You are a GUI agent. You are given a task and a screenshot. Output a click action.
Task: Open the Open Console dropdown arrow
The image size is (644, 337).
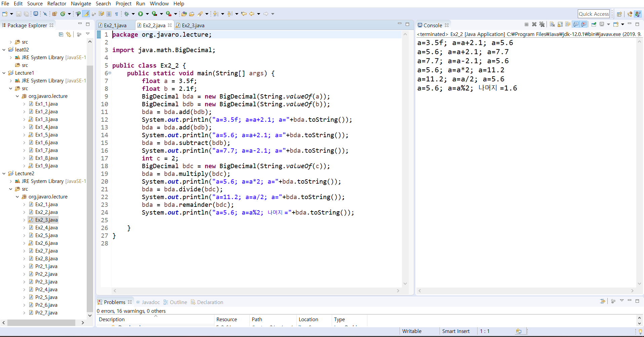click(x=622, y=24)
